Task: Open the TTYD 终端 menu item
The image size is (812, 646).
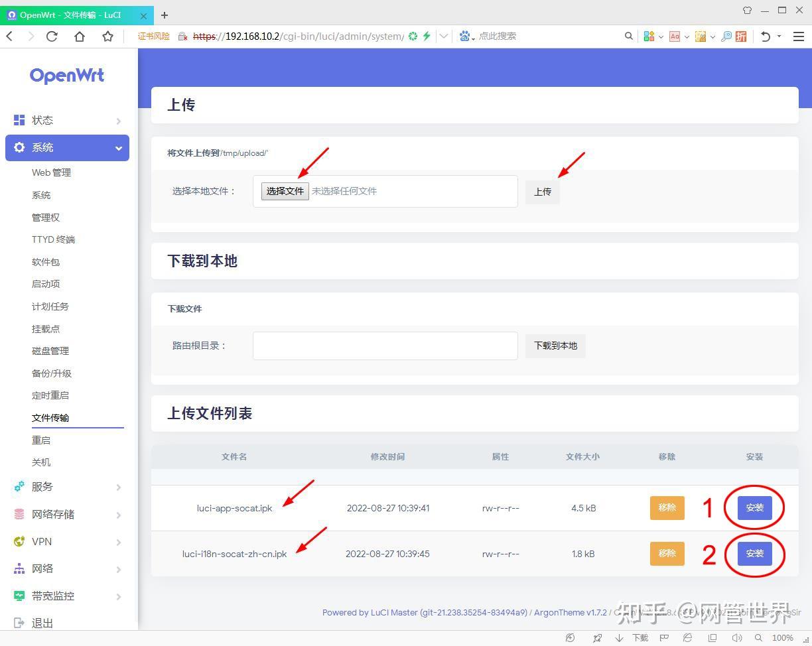Action: 53,239
